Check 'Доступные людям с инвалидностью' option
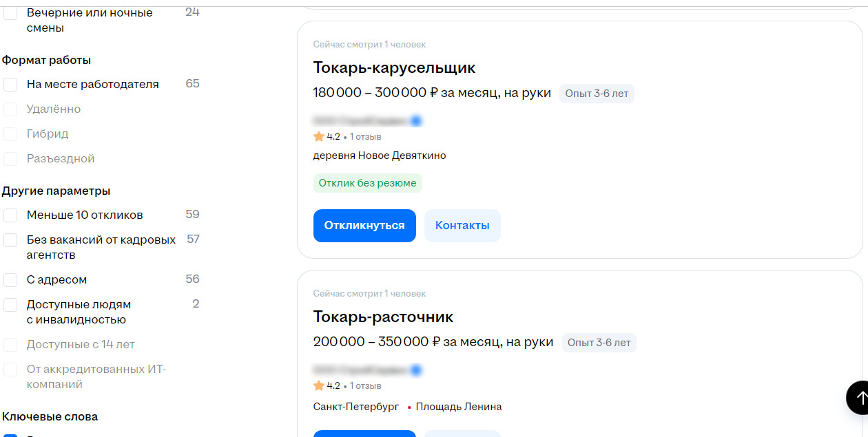This screenshot has height=437, width=868. [x=10, y=305]
